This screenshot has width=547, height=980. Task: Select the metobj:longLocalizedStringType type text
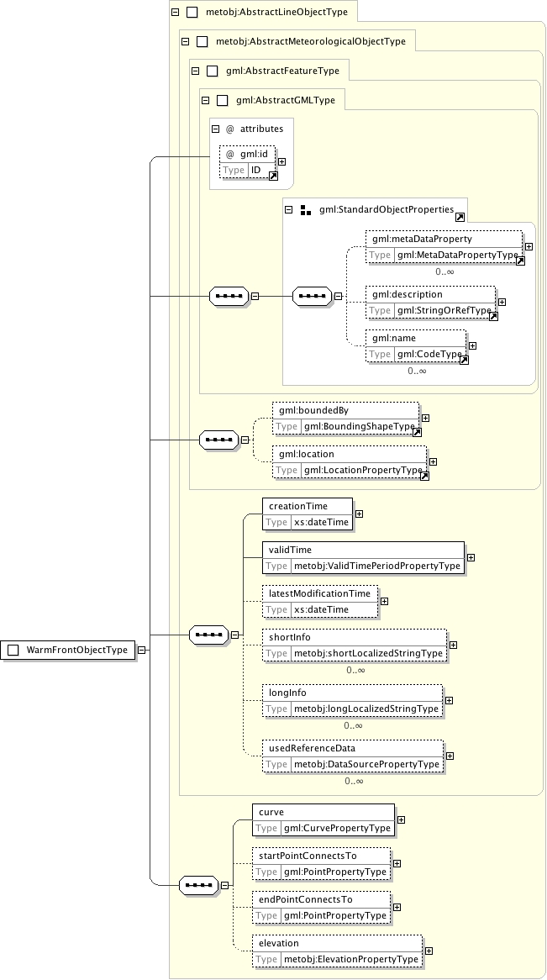366,709
